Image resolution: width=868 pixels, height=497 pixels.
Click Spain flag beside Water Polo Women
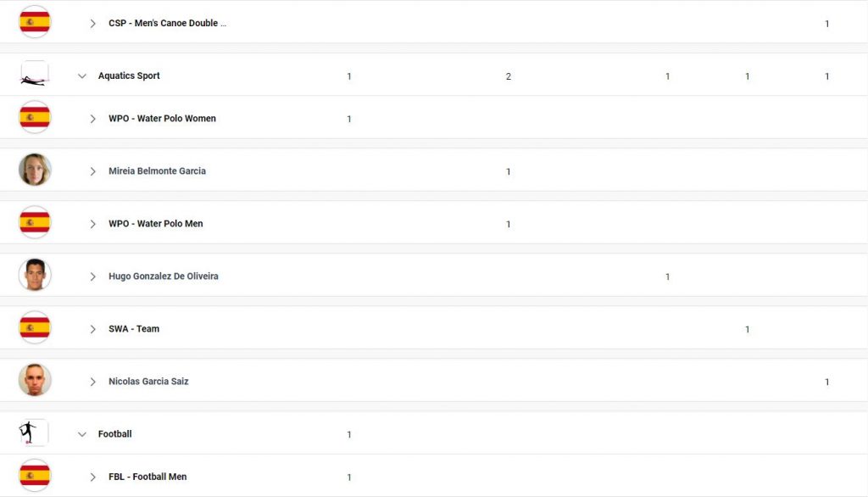35,117
